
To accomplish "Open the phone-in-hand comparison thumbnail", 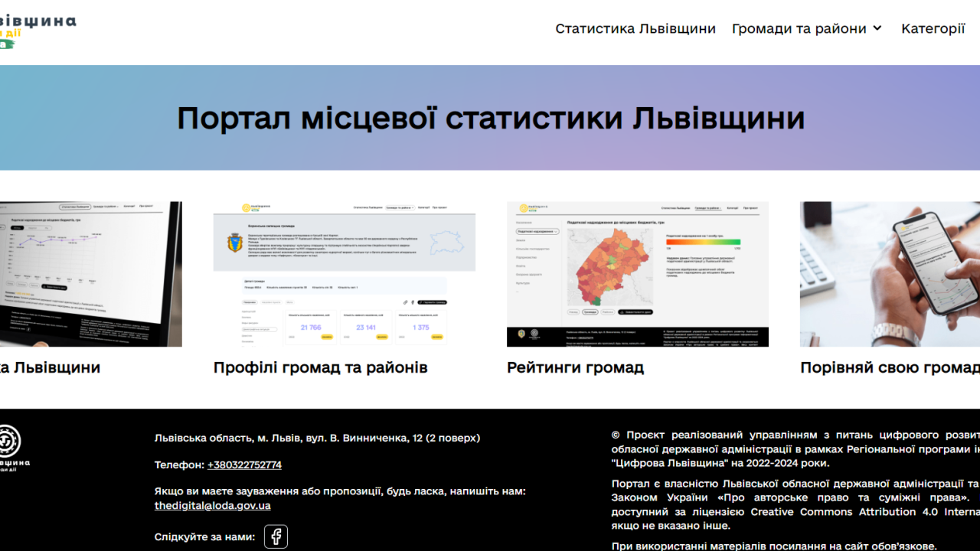I will 890,274.
